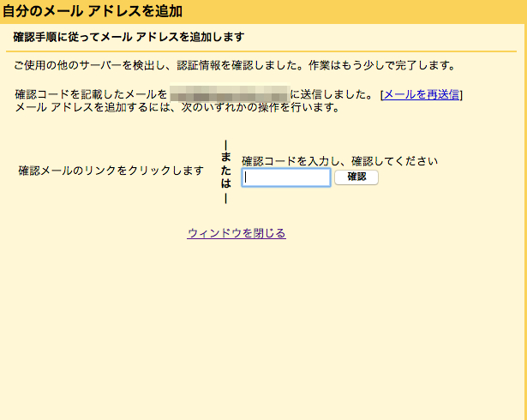Click the text 確認手順に従ってメール アドレスを追加します

[129, 37]
